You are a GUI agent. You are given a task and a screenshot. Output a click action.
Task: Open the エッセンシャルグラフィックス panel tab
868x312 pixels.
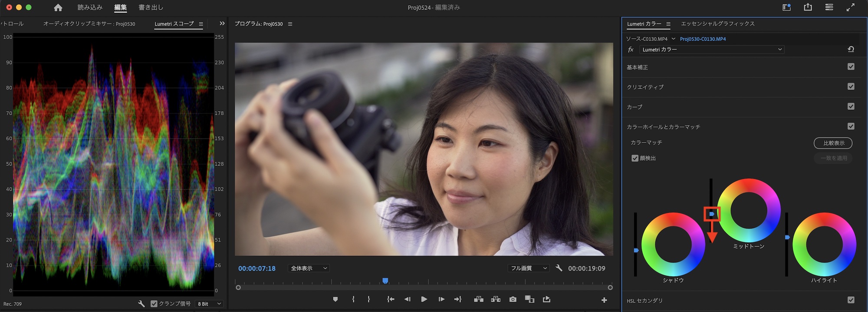[x=717, y=24]
